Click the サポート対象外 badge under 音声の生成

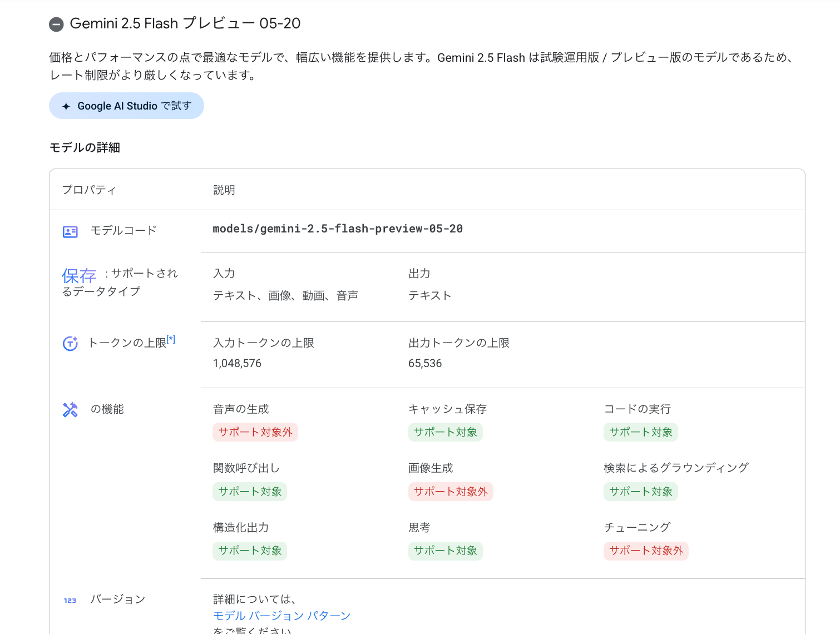click(255, 432)
